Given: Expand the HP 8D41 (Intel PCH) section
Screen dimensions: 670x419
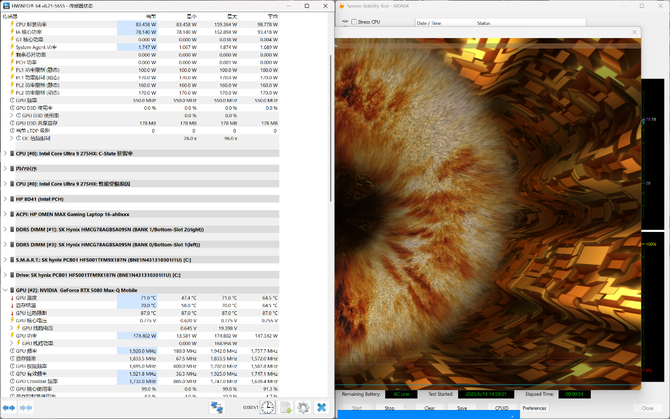Looking at the screenshot, I should click(x=7, y=199).
